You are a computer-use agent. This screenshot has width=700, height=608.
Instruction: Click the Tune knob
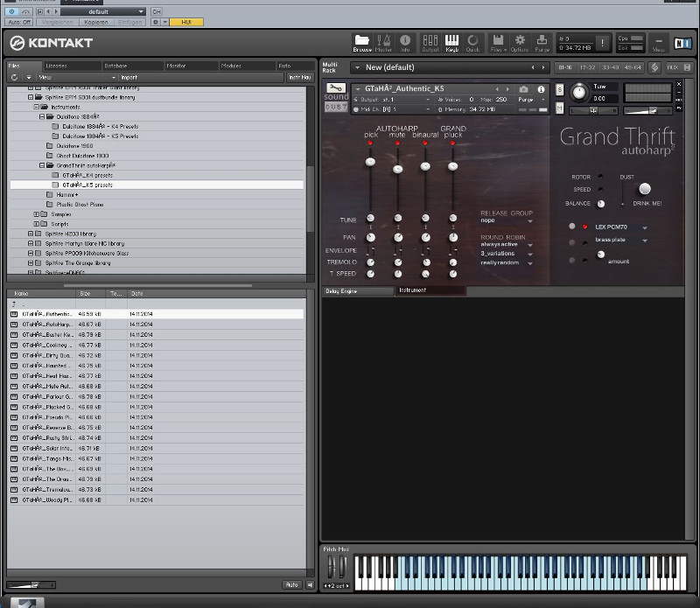[x=579, y=92]
